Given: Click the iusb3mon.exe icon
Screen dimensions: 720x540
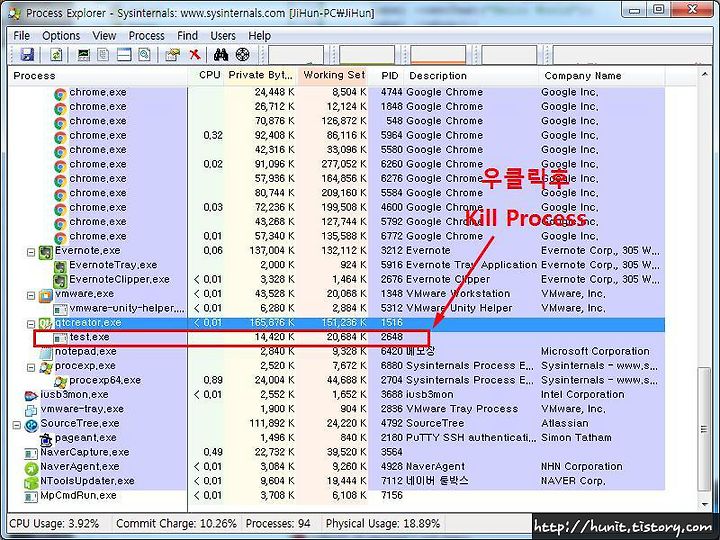Looking at the screenshot, I should click(x=31, y=396).
